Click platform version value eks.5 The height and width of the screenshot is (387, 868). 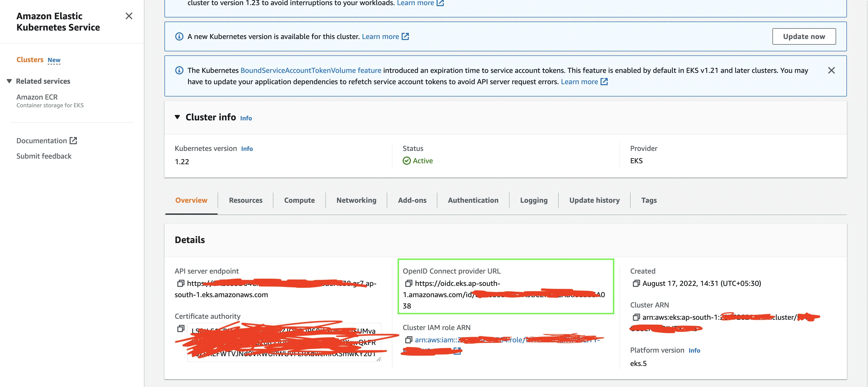click(x=638, y=363)
